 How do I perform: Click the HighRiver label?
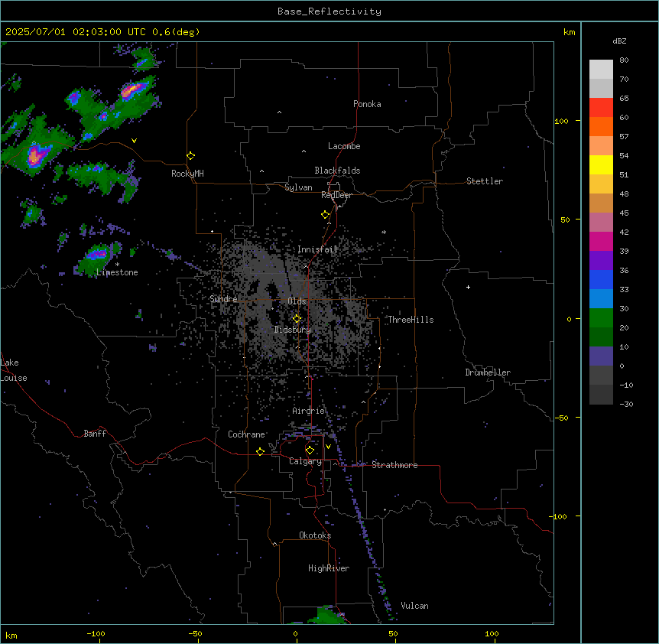[x=329, y=568]
